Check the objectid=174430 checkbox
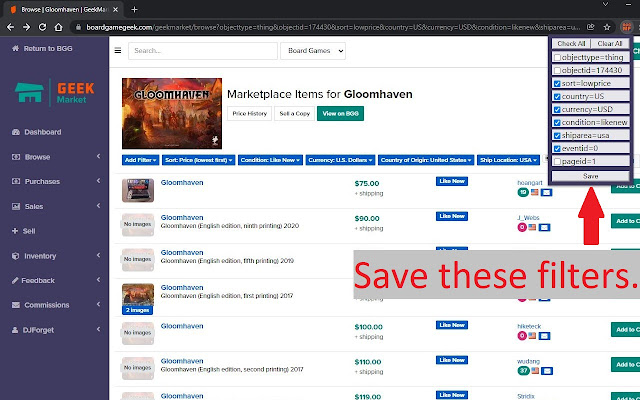This screenshot has width=640, height=400. [x=557, y=71]
